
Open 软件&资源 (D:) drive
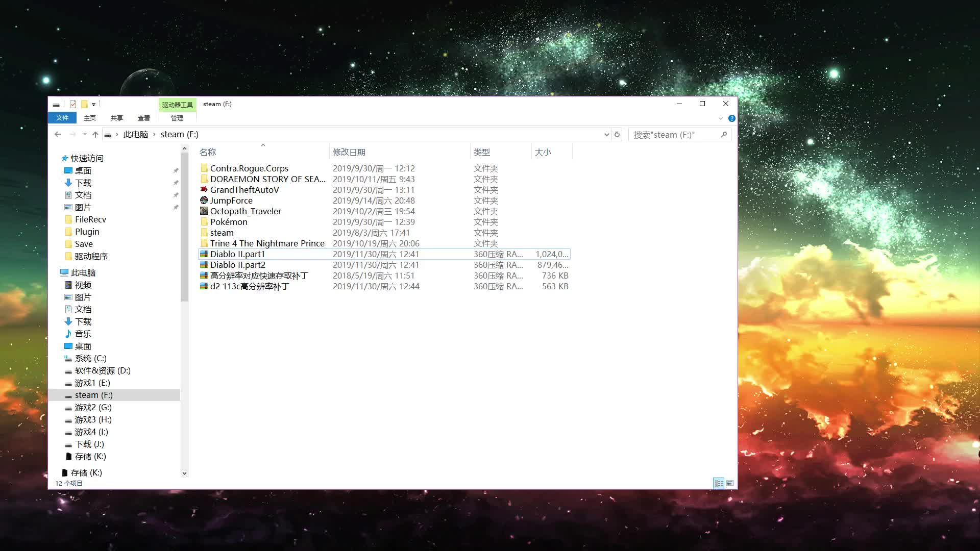point(103,370)
